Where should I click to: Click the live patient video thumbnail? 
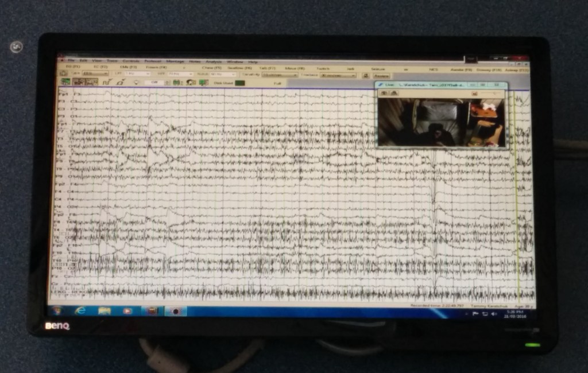point(441,122)
